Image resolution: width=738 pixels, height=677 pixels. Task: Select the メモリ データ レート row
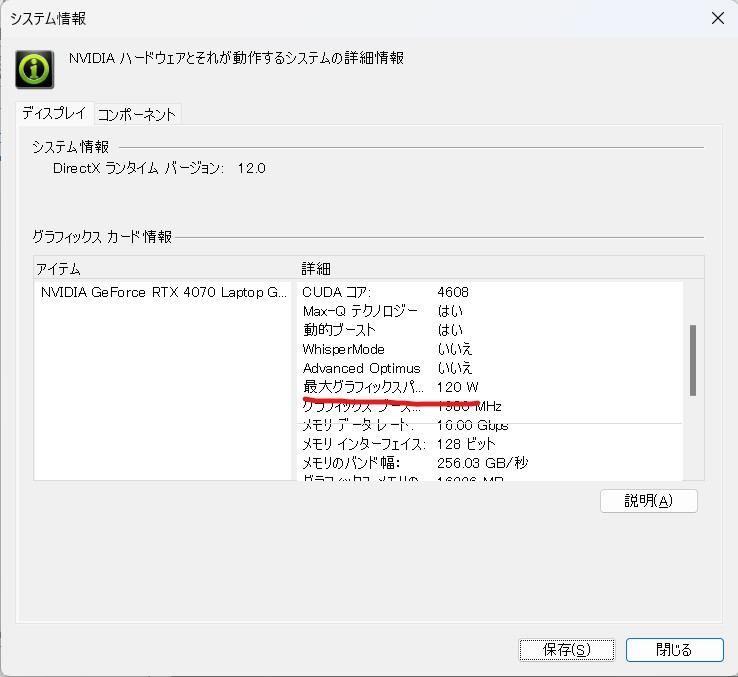(x=490, y=425)
